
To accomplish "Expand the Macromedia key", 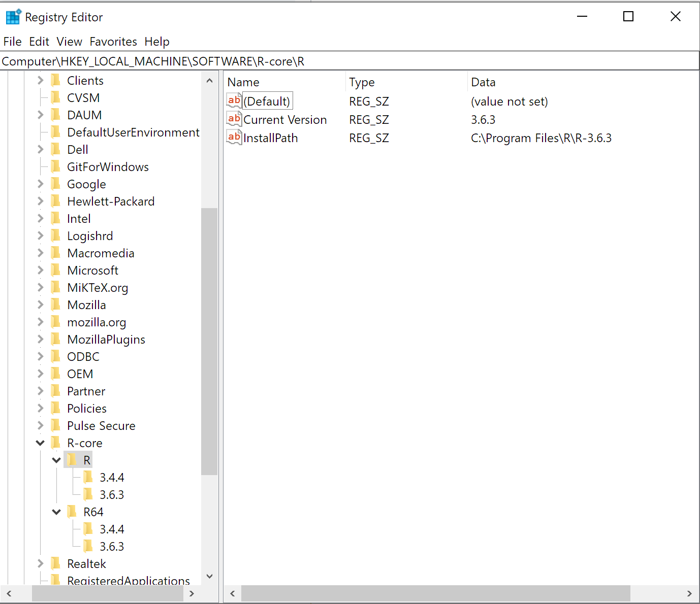I will pyautogui.click(x=41, y=253).
